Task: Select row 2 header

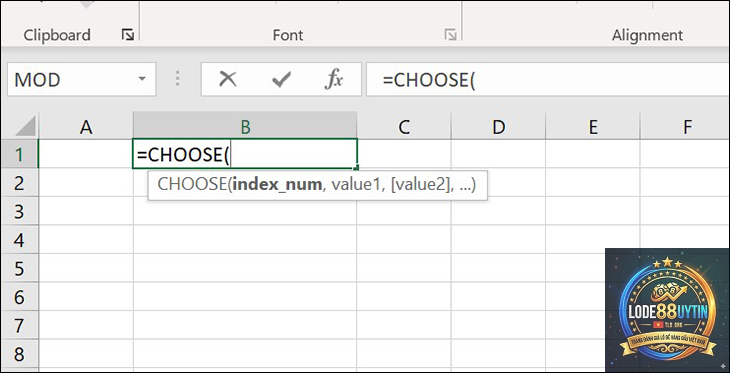Action: pos(20,183)
